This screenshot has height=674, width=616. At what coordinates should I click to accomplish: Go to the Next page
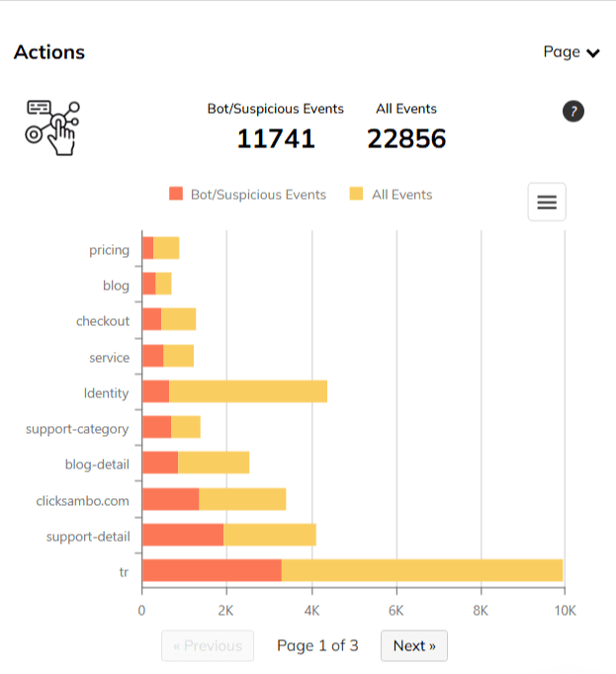coord(414,645)
